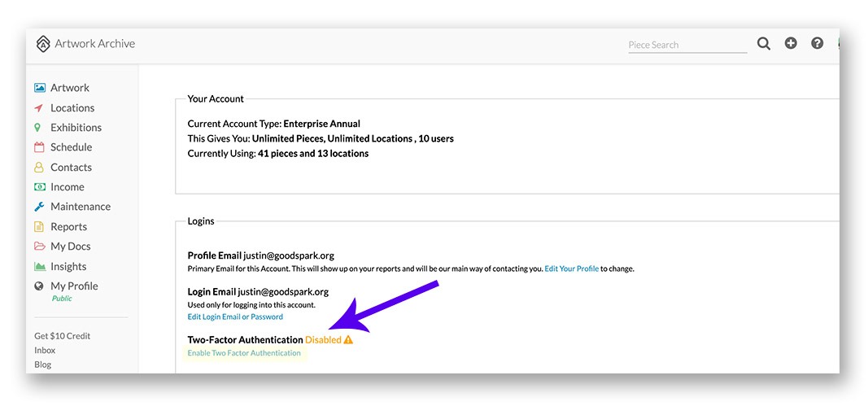This screenshot has height=406, width=868.
Task: Click the Schedule calendar icon
Action: [x=39, y=147]
